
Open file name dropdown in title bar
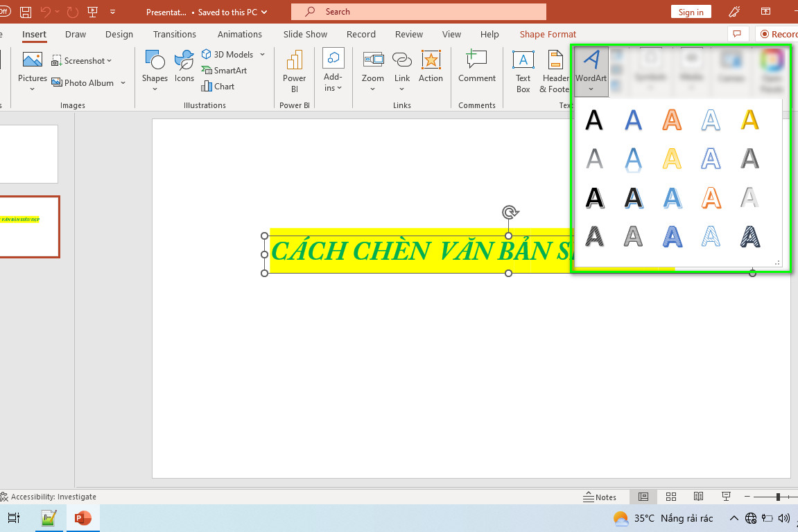click(x=263, y=12)
